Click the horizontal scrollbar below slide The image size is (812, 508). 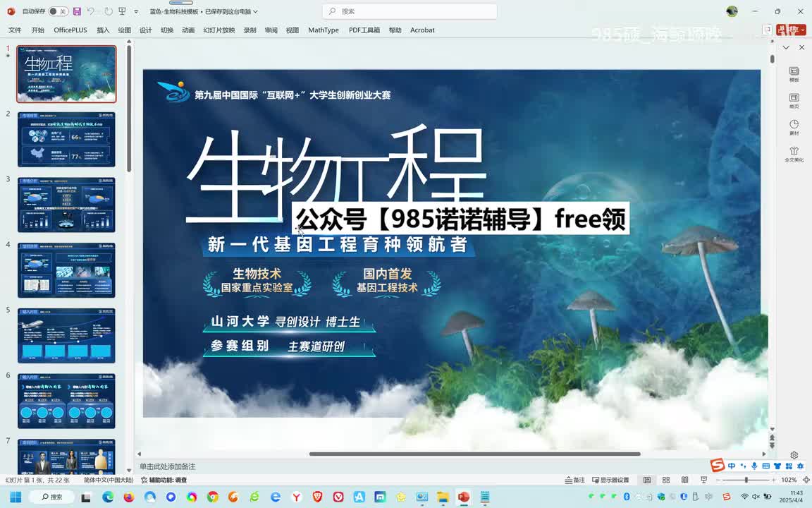475,454
